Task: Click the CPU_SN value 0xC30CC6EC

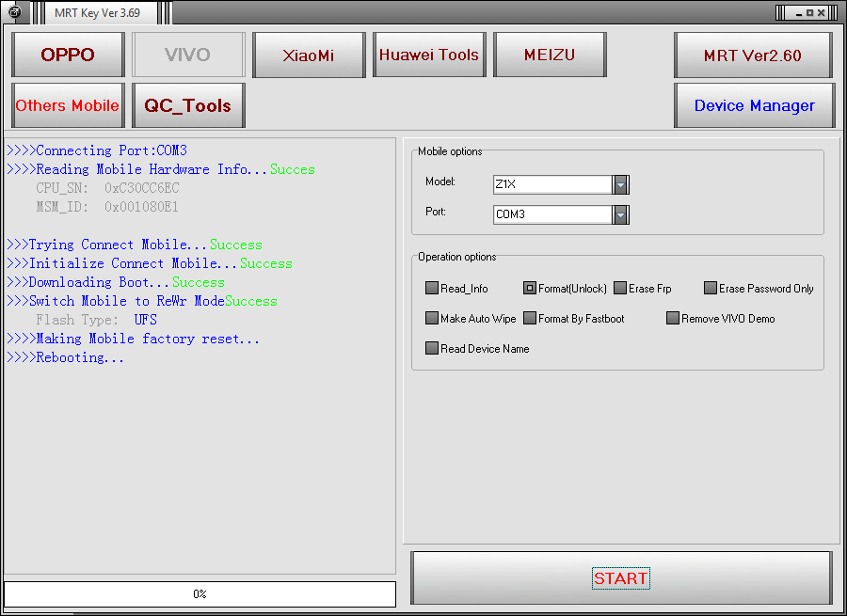Action: pos(142,188)
